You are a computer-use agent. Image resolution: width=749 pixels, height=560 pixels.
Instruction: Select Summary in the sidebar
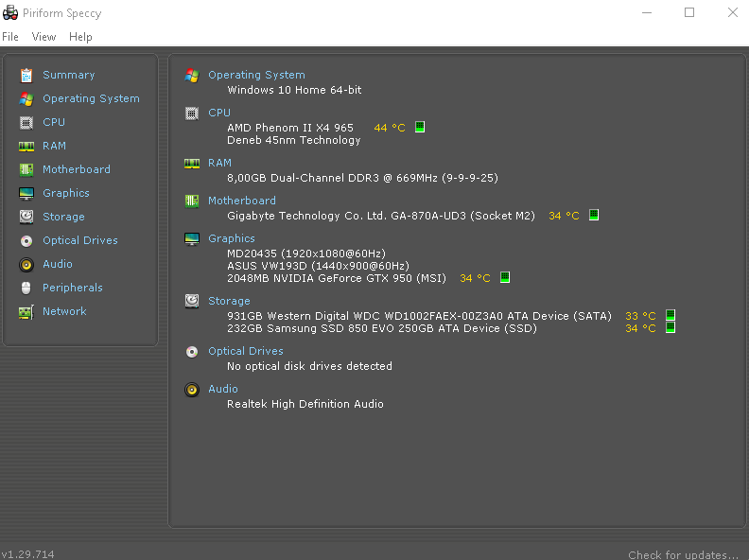click(x=68, y=75)
